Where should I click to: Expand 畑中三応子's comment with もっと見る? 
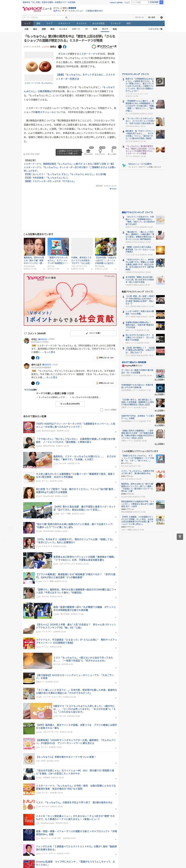pyautogui.click(x=52, y=377)
